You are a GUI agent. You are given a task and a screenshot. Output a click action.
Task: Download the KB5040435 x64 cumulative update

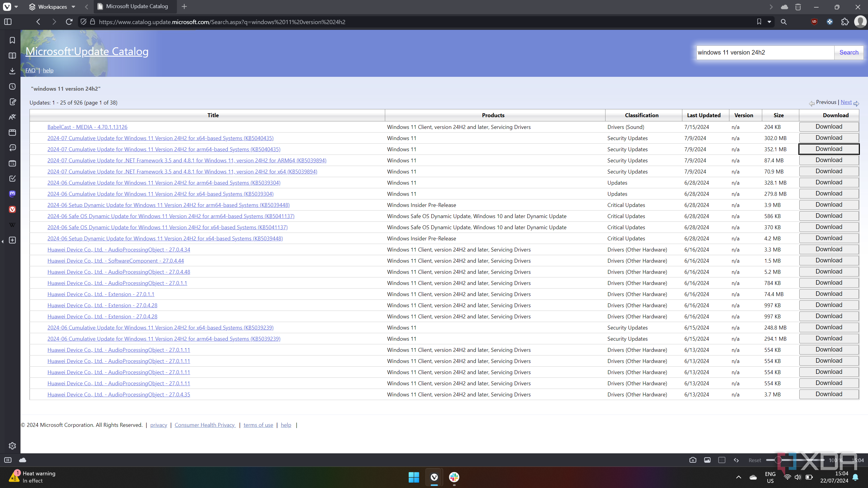coord(829,138)
